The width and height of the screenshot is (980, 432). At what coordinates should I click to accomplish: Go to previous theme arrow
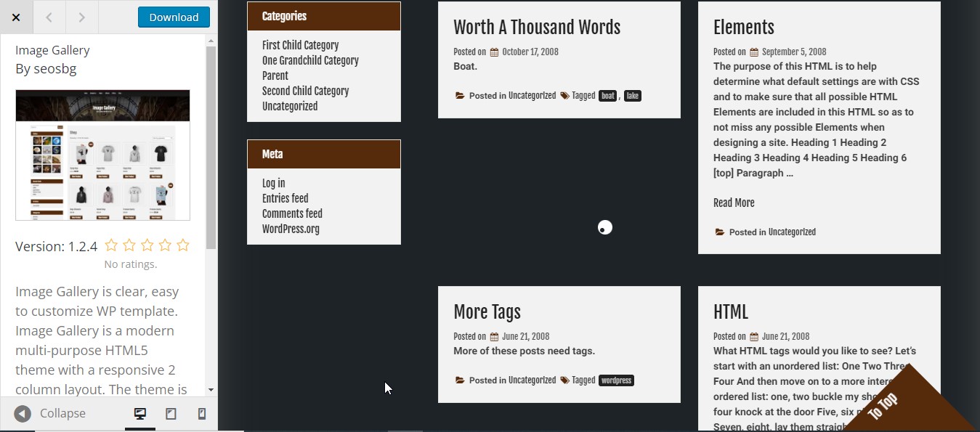pyautogui.click(x=49, y=17)
